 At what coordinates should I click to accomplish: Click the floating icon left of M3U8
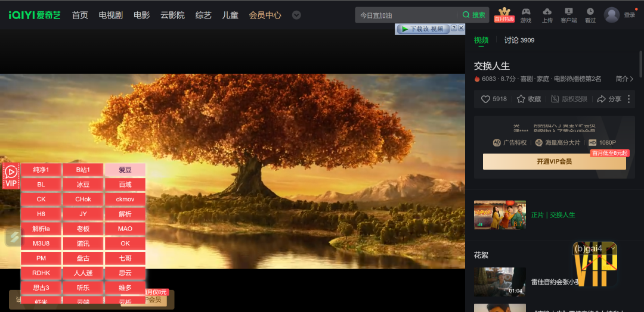coord(14,237)
